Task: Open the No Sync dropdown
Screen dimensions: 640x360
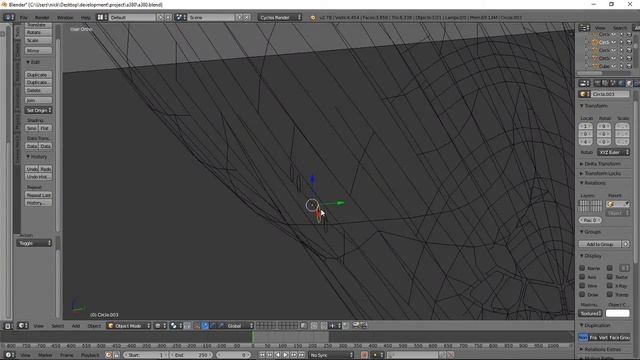Action: coord(331,355)
